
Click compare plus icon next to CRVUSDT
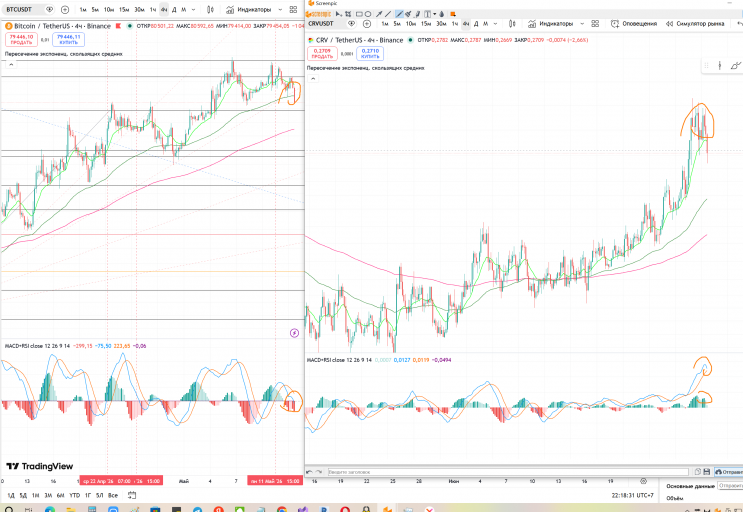pos(367,24)
